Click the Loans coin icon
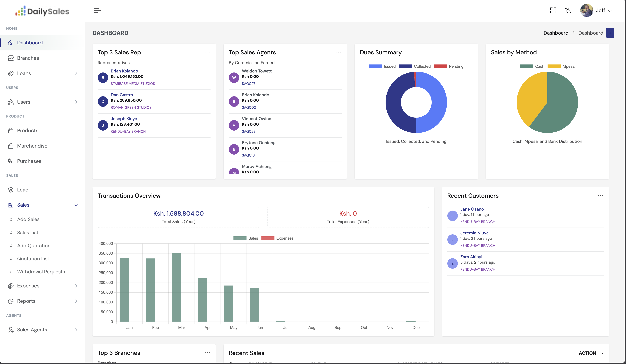The height and width of the screenshot is (364, 626). pyautogui.click(x=11, y=73)
